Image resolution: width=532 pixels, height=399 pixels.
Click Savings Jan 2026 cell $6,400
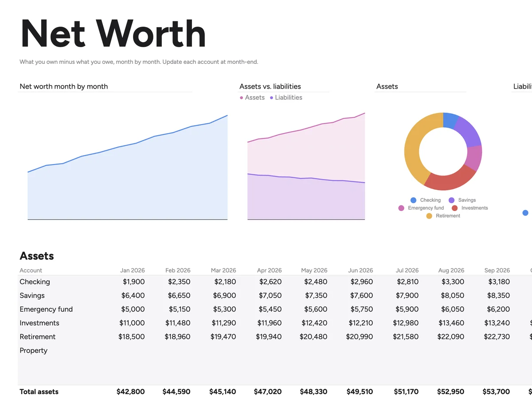coord(133,296)
